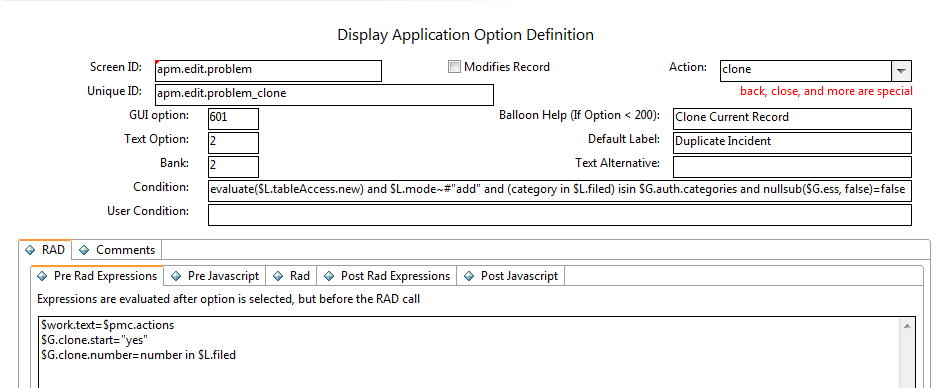
Task: Open the Rad sub-tab
Action: coord(292,276)
